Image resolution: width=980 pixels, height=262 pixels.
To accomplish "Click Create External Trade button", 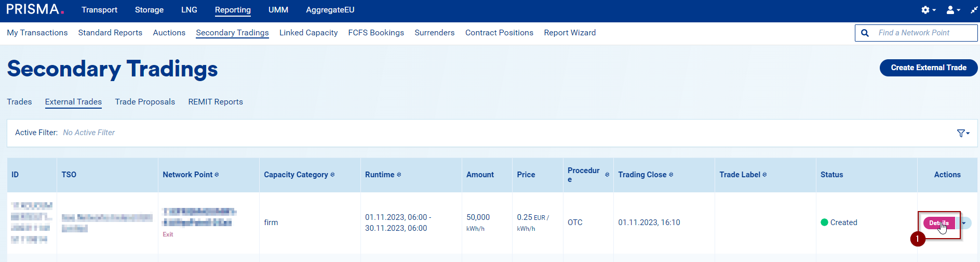I will [928, 68].
